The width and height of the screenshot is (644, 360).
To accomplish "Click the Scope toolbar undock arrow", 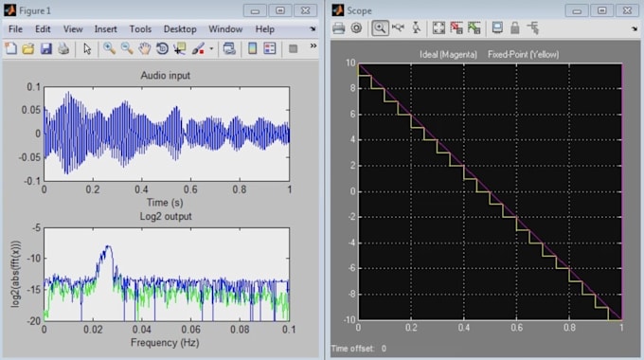I will (635, 28).
